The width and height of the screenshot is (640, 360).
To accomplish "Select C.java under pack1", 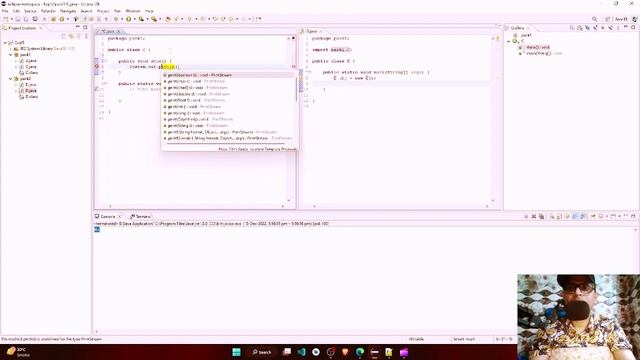I will [x=28, y=67].
